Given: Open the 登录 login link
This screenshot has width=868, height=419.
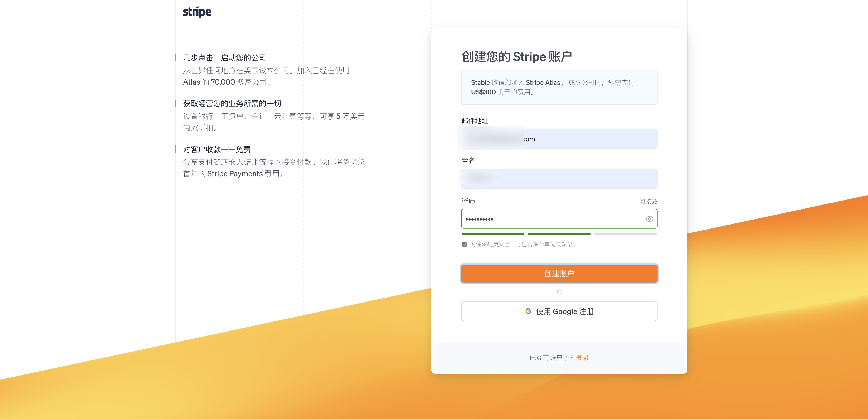Looking at the screenshot, I should pyautogui.click(x=582, y=358).
